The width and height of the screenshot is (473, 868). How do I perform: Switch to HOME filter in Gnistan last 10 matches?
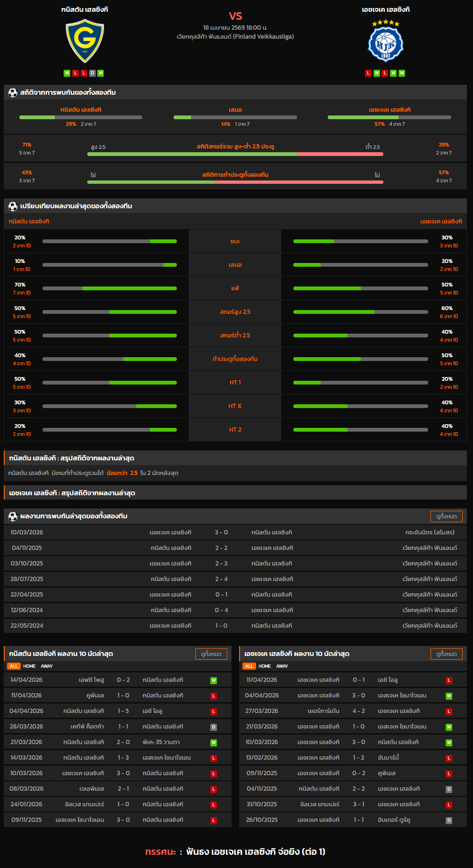click(x=29, y=666)
